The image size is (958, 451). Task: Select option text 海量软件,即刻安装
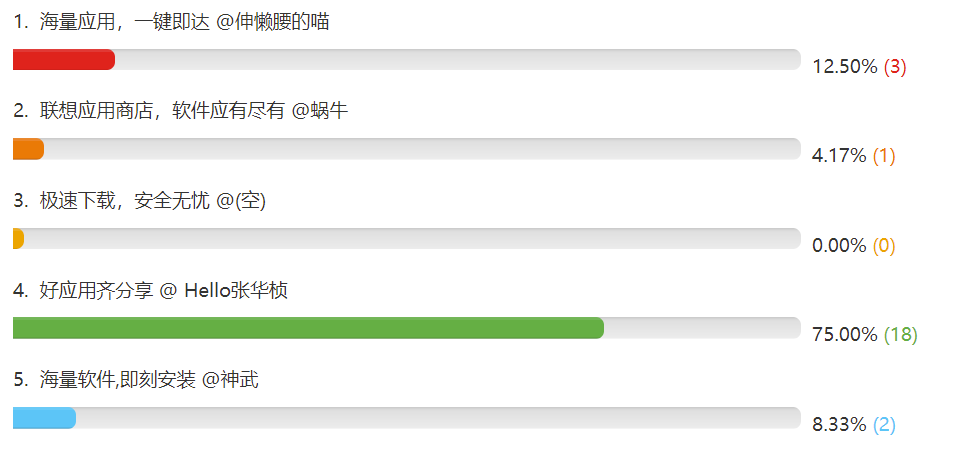coord(118,380)
